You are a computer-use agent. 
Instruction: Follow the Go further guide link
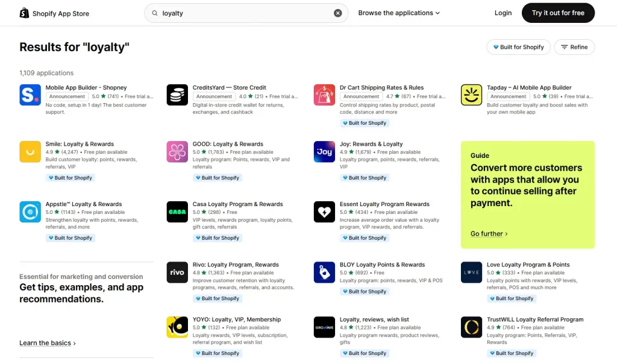coord(489,234)
